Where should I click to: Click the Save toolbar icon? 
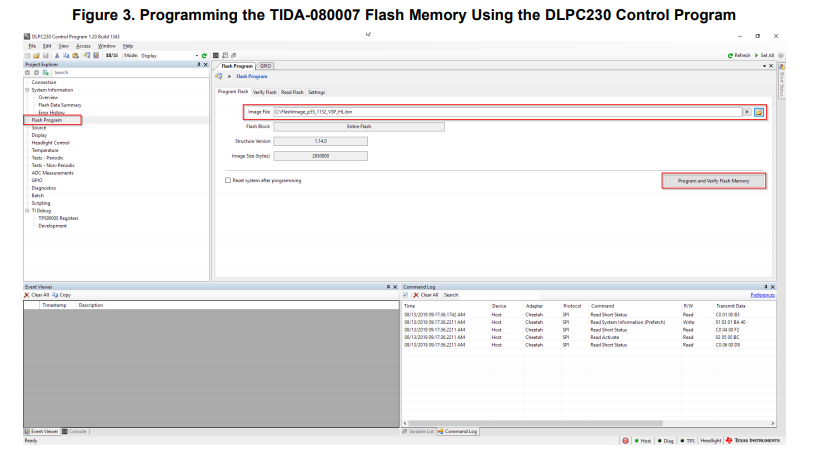46,55
